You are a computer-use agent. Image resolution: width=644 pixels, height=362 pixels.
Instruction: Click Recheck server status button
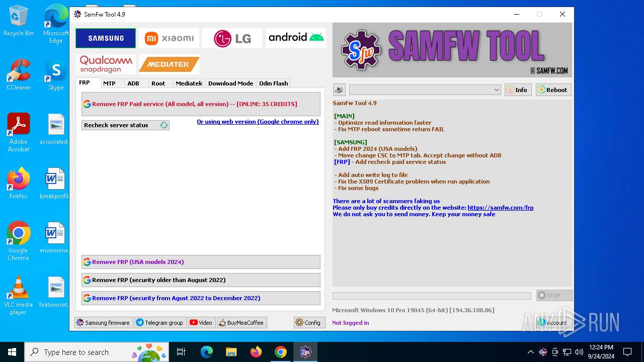(125, 125)
